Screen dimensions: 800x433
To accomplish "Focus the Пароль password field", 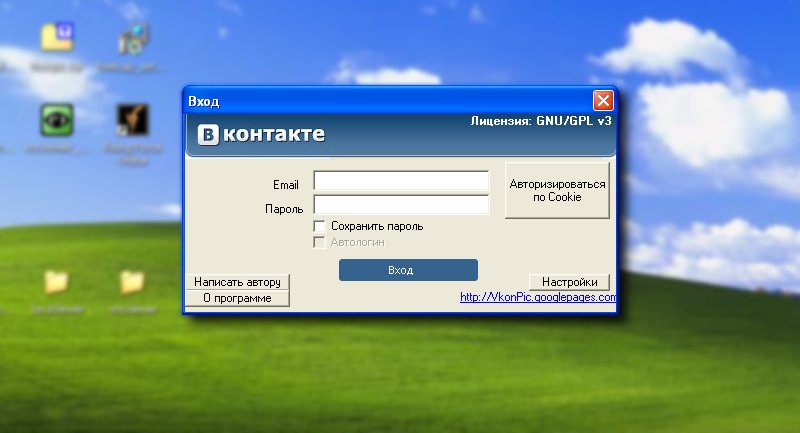I will 401,205.
